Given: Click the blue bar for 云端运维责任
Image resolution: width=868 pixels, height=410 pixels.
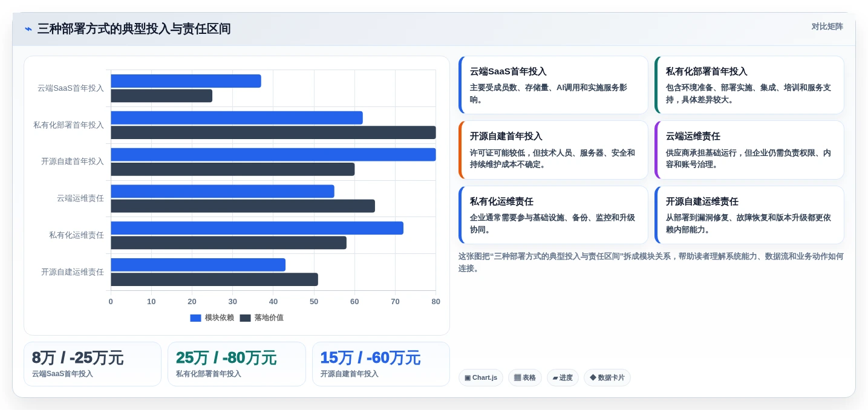Looking at the screenshot, I should coord(223,191).
